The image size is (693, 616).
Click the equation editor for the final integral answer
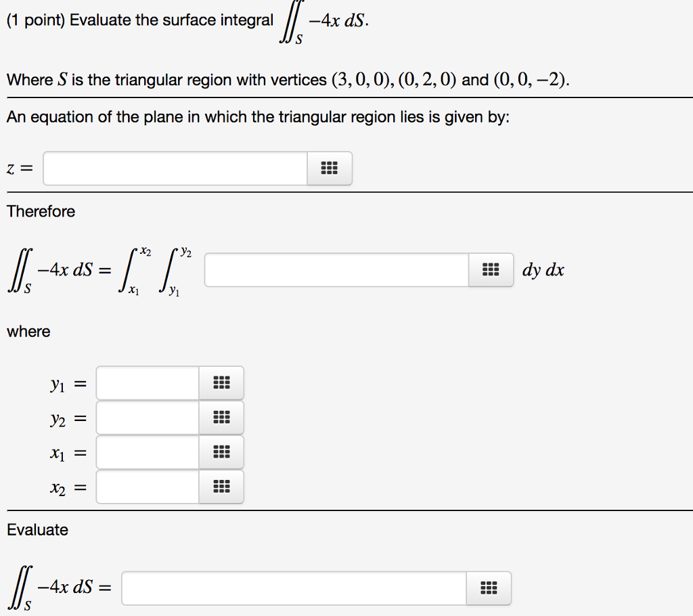coord(489,588)
